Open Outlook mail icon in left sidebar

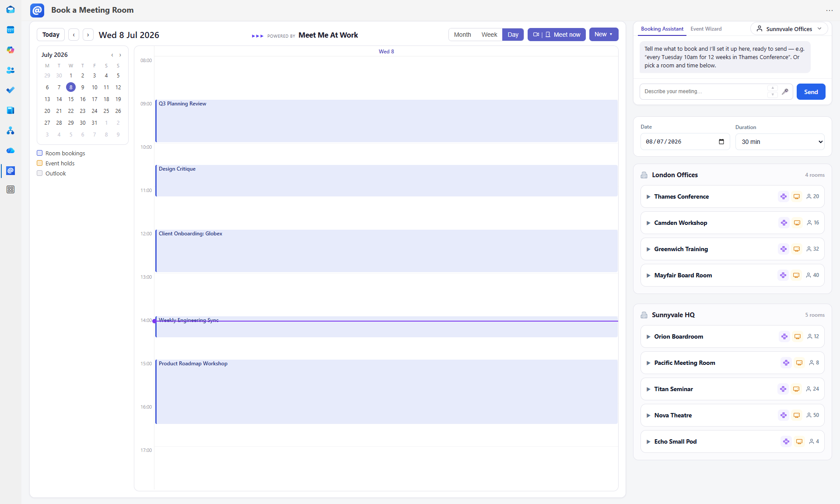tap(10, 10)
